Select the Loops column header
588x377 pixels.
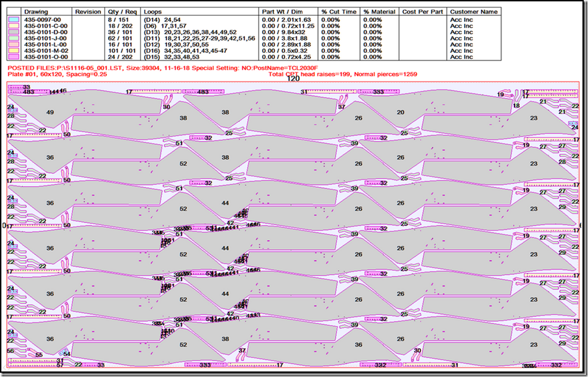[x=153, y=12]
